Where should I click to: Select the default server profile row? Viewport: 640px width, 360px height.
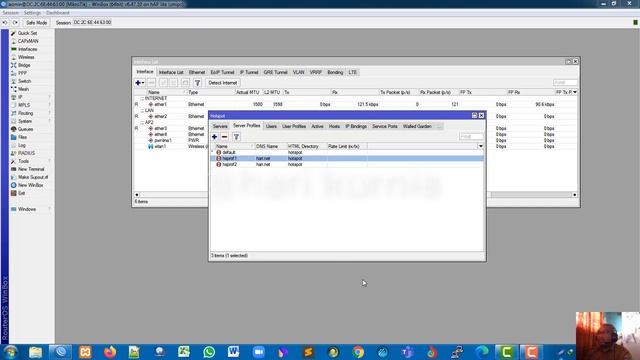point(347,152)
